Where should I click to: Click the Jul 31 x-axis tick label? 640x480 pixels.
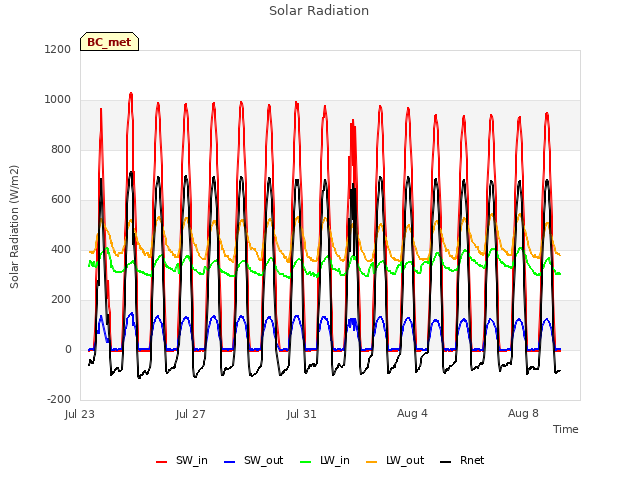click(302, 414)
